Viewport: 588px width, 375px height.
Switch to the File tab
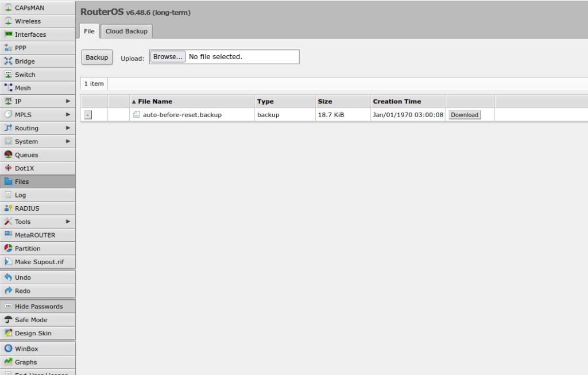pos(89,31)
